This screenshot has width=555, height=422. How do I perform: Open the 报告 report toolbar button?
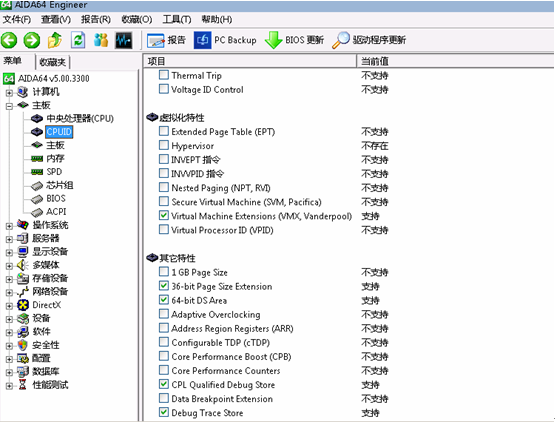tap(166, 40)
